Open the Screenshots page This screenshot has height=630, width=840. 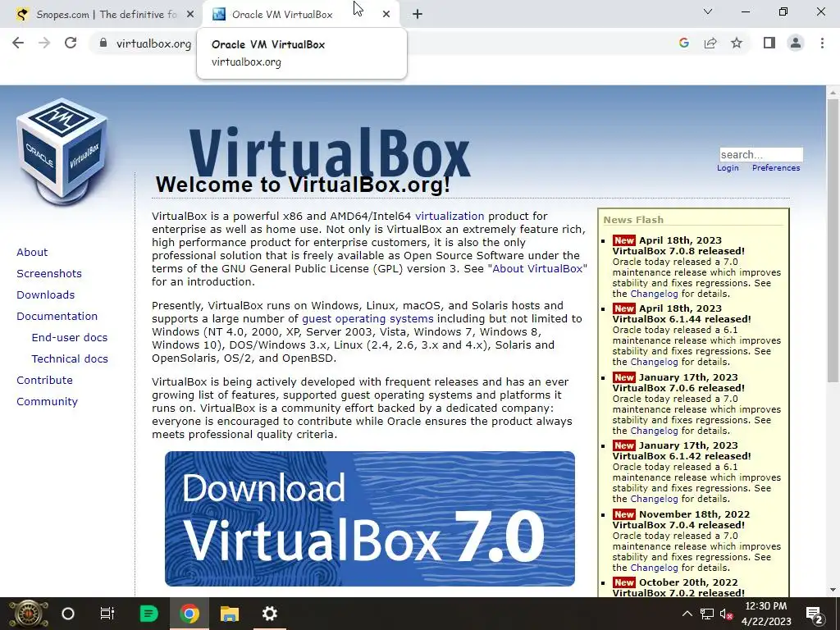(x=49, y=273)
